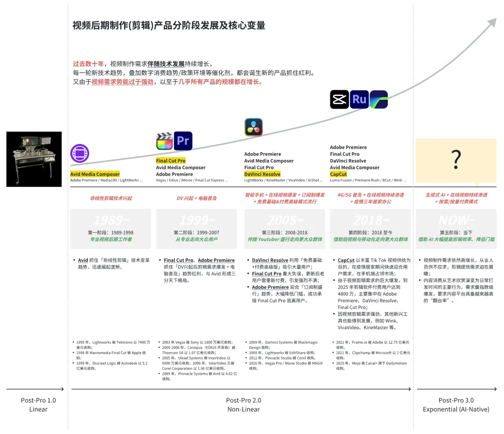Select the purple Avid Media Composer icon
The width and height of the screenshot is (504, 434).
[80, 153]
